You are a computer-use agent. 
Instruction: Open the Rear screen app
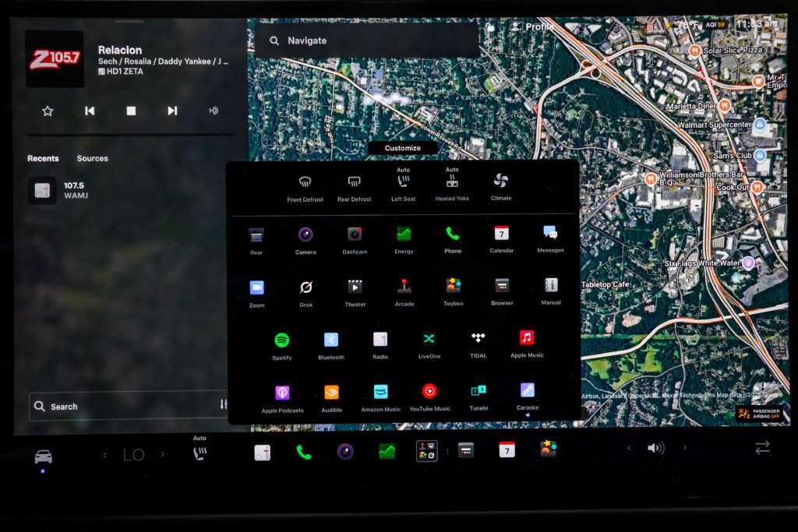tap(256, 241)
